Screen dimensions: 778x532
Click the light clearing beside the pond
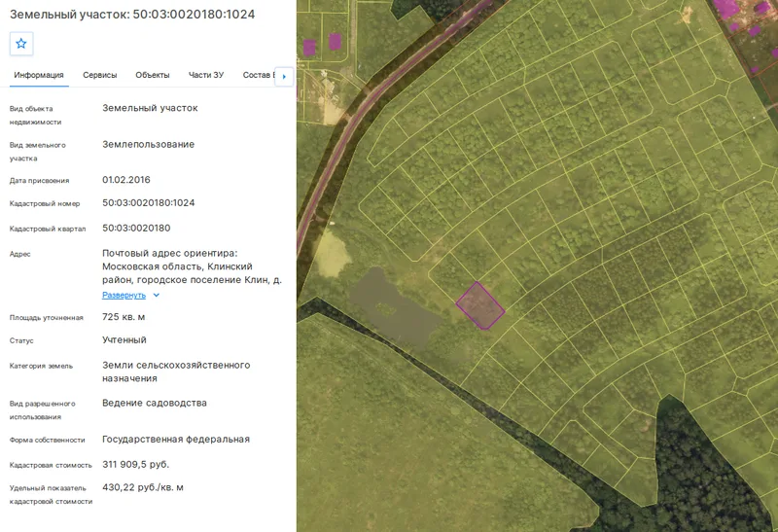(330, 253)
